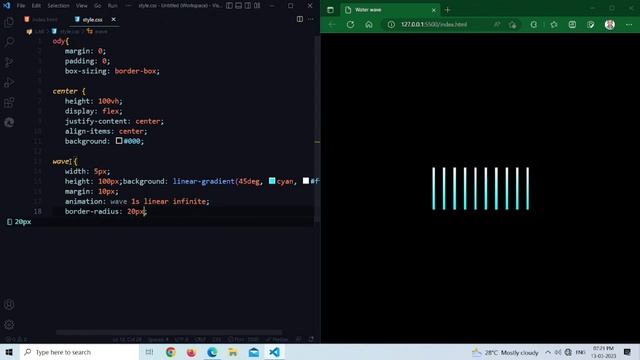This screenshot has height=360, width=640.
Task: Click the Type here to search box
Action: [x=79, y=352]
